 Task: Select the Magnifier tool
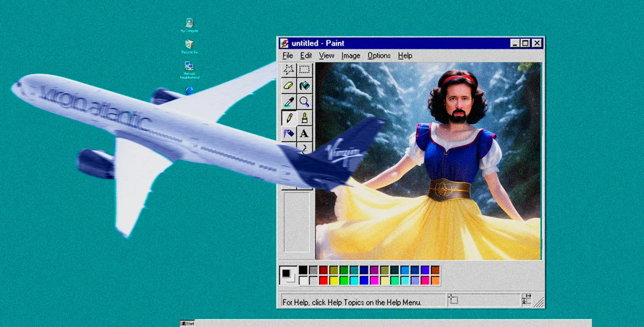pyautogui.click(x=304, y=101)
